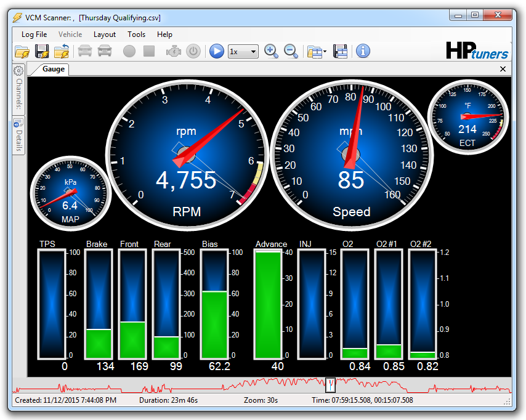
Task: Click the folder with arrow reload icon
Action: [61, 51]
